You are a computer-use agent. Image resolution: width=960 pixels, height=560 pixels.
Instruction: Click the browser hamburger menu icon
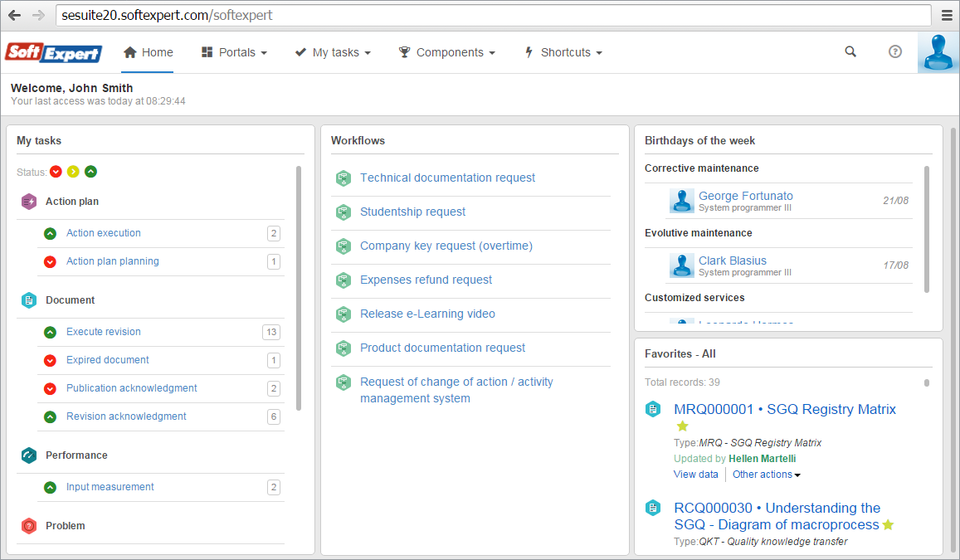click(947, 15)
